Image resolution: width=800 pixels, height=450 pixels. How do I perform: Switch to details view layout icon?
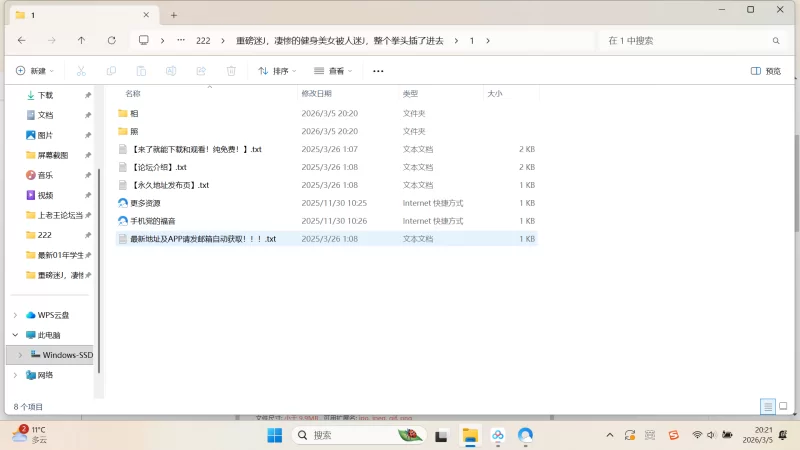click(767, 407)
